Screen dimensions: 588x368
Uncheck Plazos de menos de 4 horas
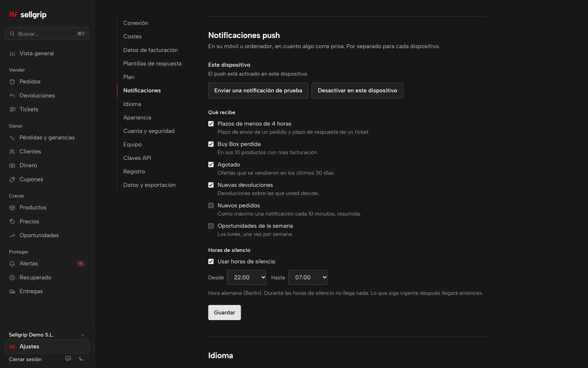pyautogui.click(x=211, y=124)
